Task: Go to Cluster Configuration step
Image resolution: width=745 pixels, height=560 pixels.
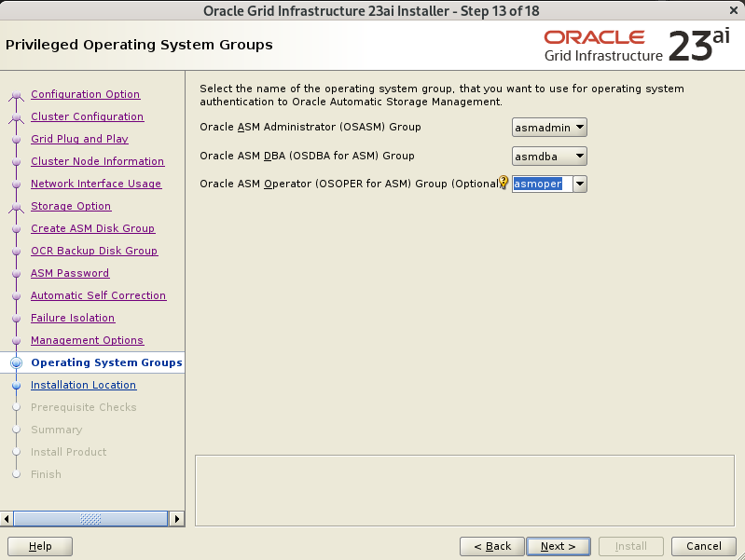Action: point(88,116)
